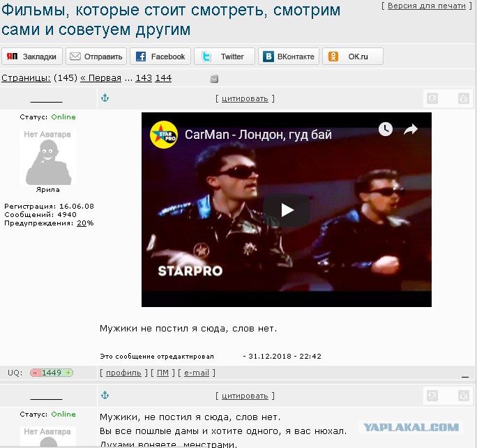
Task: Downvote the second post thumbs-down icon
Action: (x=432, y=396)
